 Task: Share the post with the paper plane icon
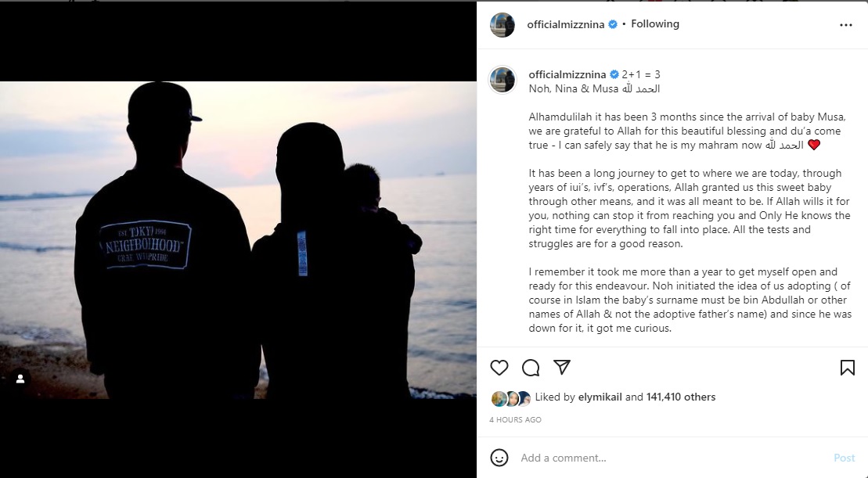(x=561, y=367)
